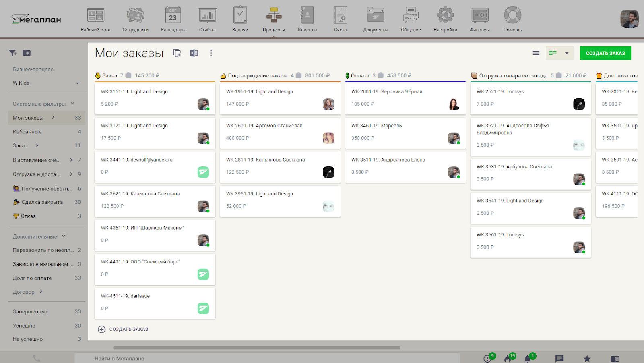Open the chat message icon in bottom bar
Image resolution: width=644 pixels, height=363 pixels.
pyautogui.click(x=559, y=358)
